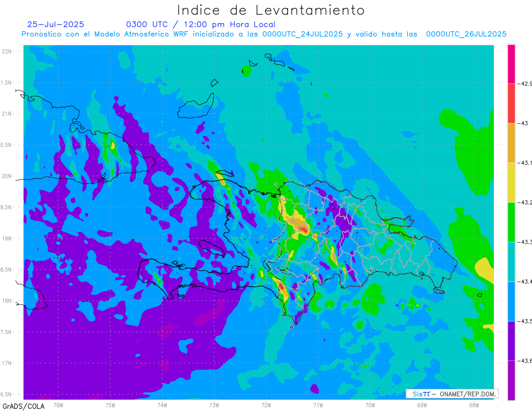Click the '69W' longitude label
The image size is (532, 411).
422,405
